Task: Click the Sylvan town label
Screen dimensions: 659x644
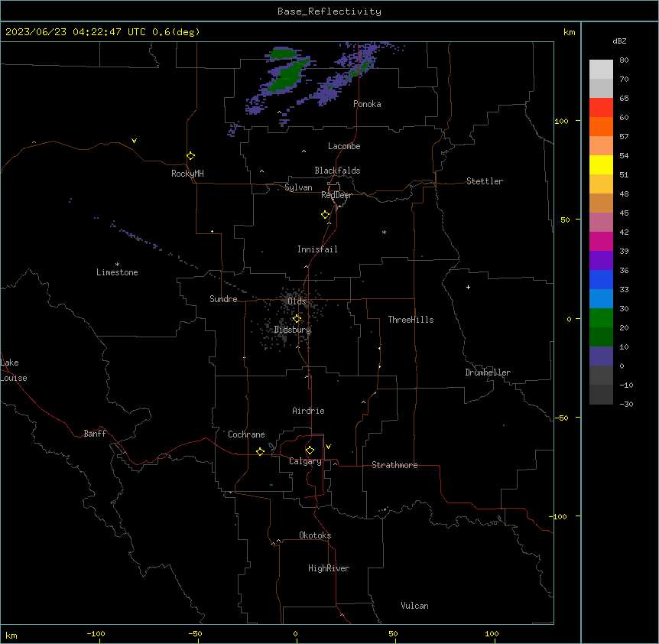Action: (298, 187)
